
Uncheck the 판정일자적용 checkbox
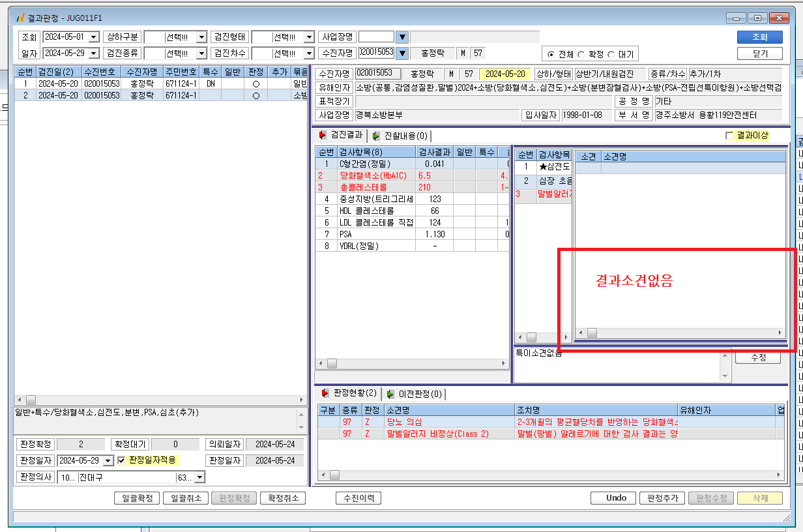121,460
